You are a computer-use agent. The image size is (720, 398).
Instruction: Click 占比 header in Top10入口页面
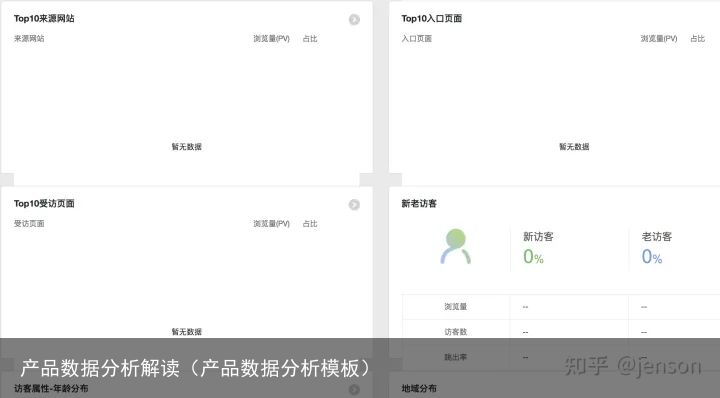point(698,39)
